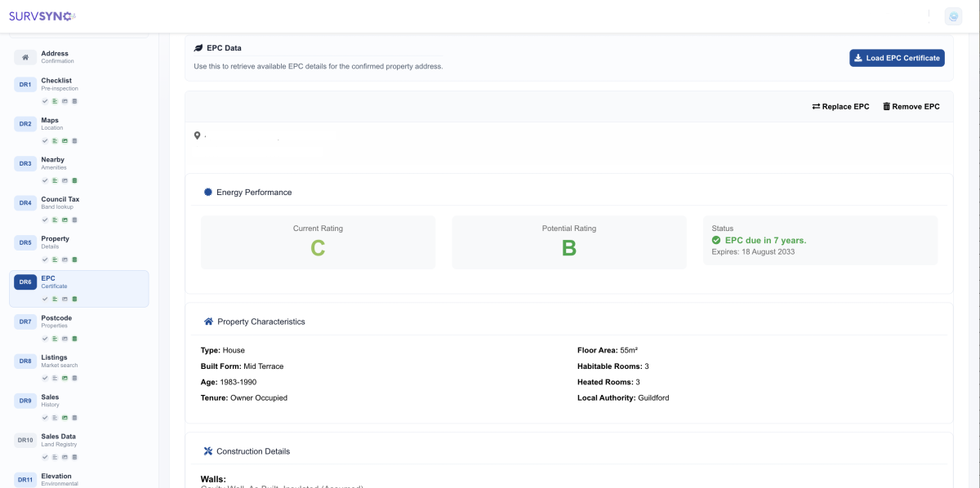Viewport: 980px width, 488px height.
Task: Click the check icon under Checklist Pre-inspection
Action: [x=46, y=101]
